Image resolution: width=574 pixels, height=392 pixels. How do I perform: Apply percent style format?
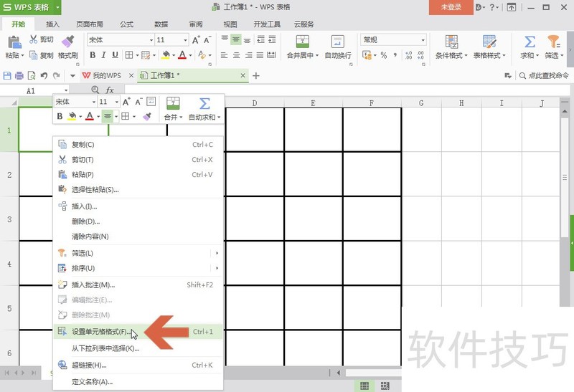[384, 55]
